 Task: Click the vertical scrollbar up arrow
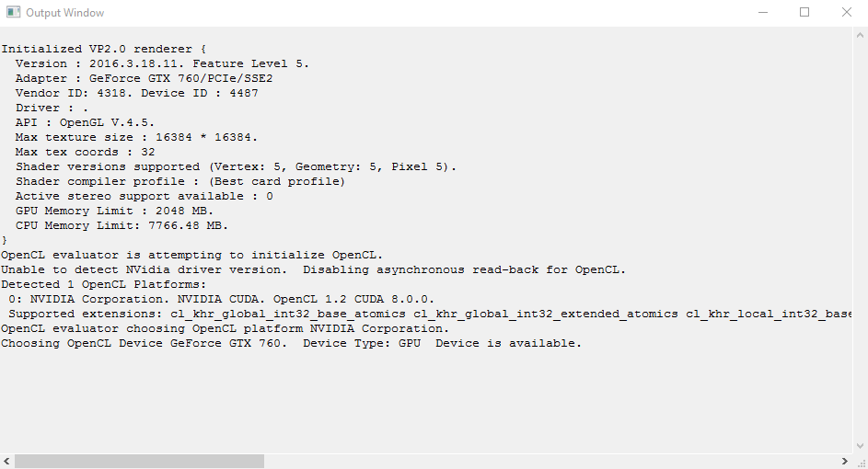(860, 35)
